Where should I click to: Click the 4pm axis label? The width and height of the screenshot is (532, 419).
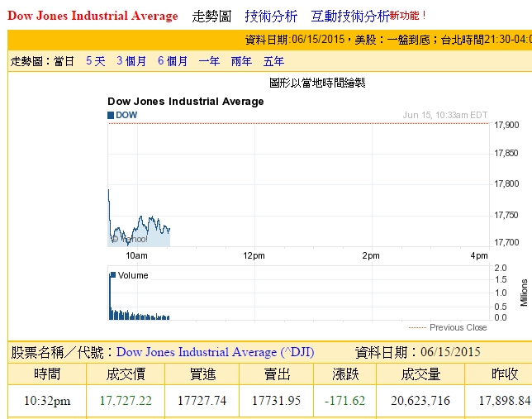pyautogui.click(x=479, y=255)
